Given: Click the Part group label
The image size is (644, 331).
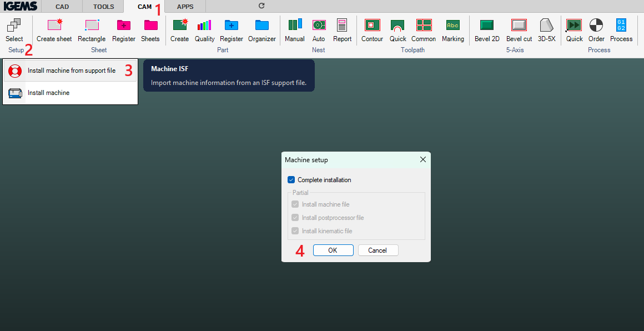Looking at the screenshot, I should click(x=223, y=50).
